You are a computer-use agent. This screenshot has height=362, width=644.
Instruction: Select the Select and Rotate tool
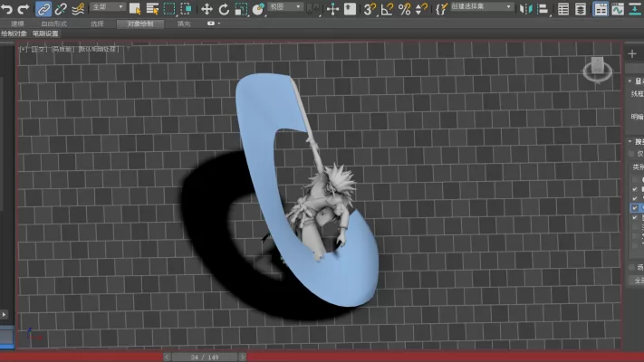click(x=224, y=8)
